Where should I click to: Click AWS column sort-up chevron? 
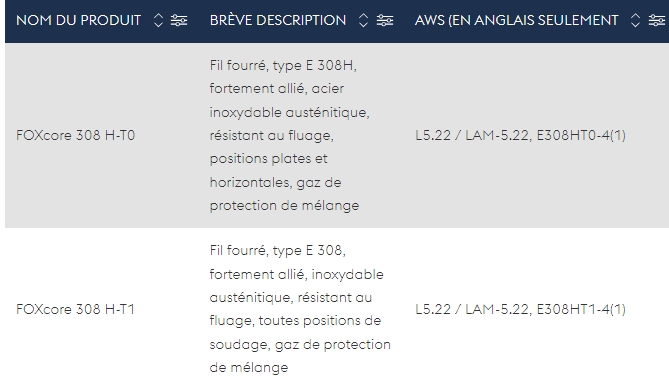(635, 16)
